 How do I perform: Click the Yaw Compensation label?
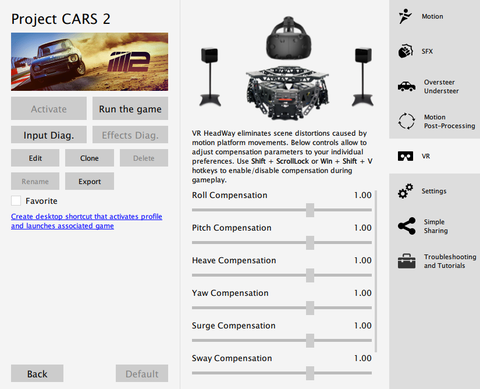[x=230, y=293]
